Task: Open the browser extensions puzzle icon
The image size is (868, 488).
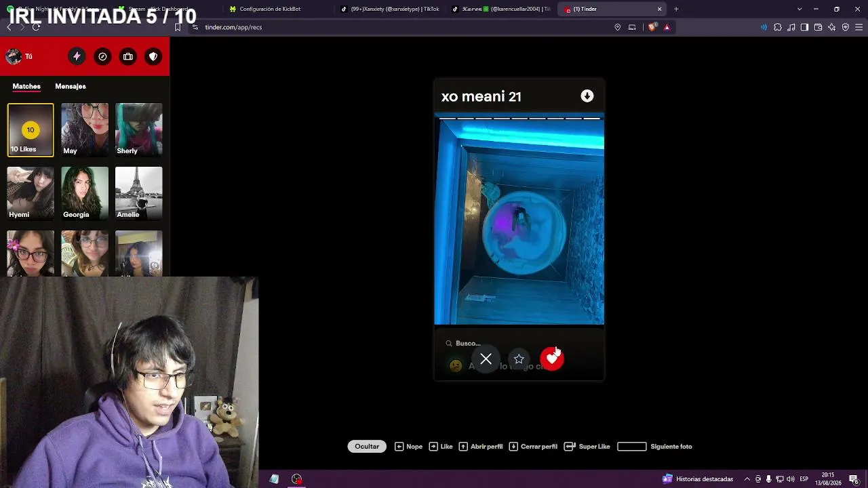Action: tap(778, 27)
